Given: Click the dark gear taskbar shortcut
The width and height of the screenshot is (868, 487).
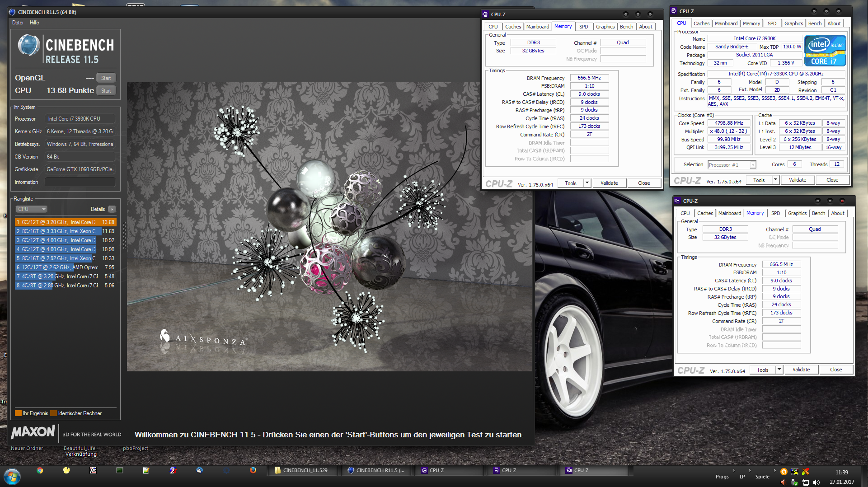Looking at the screenshot, I should tap(226, 470).
